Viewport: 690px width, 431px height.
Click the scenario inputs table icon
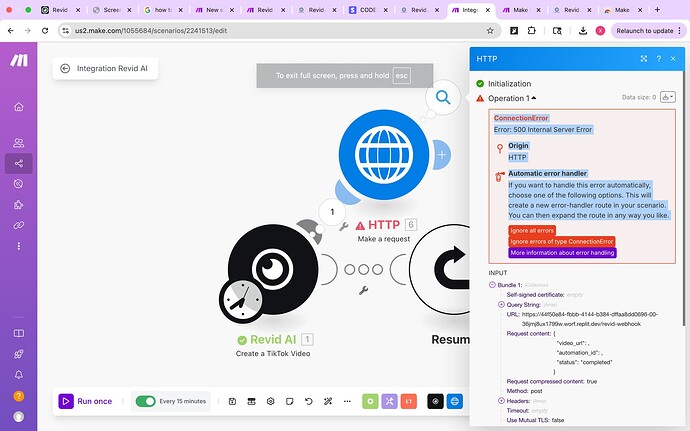[251, 401]
